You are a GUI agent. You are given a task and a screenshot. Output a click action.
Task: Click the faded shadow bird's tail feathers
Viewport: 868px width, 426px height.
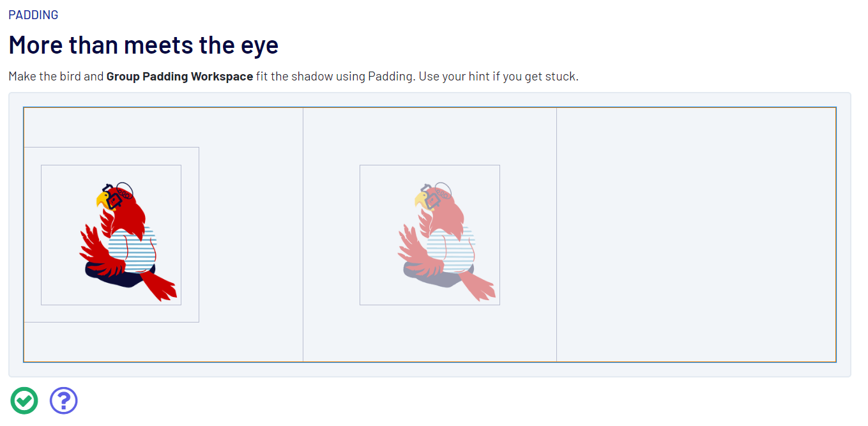[x=478, y=286]
